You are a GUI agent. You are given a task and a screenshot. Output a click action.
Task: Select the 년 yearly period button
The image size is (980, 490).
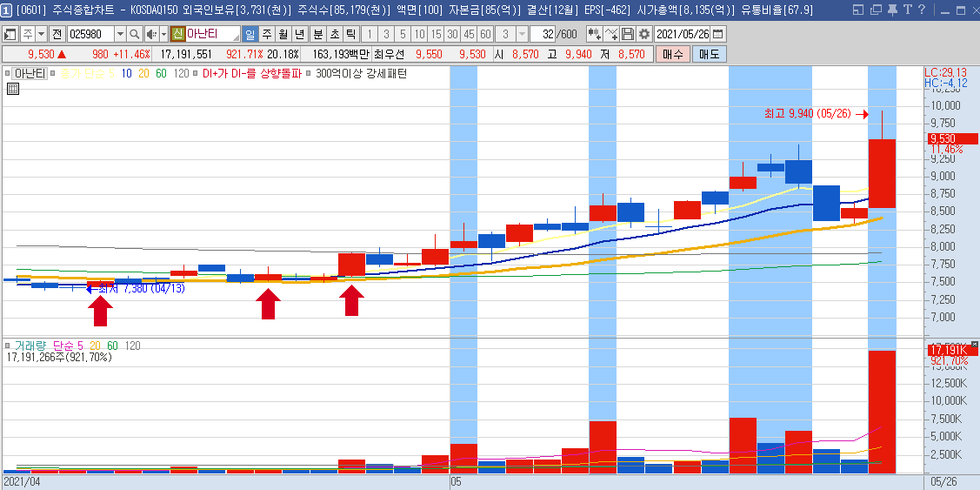pos(299,35)
